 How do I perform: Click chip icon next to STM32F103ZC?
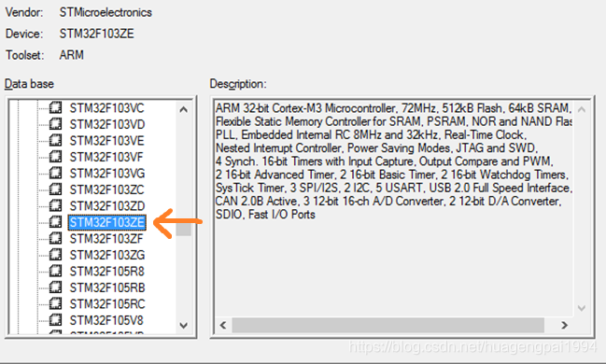tap(55, 189)
